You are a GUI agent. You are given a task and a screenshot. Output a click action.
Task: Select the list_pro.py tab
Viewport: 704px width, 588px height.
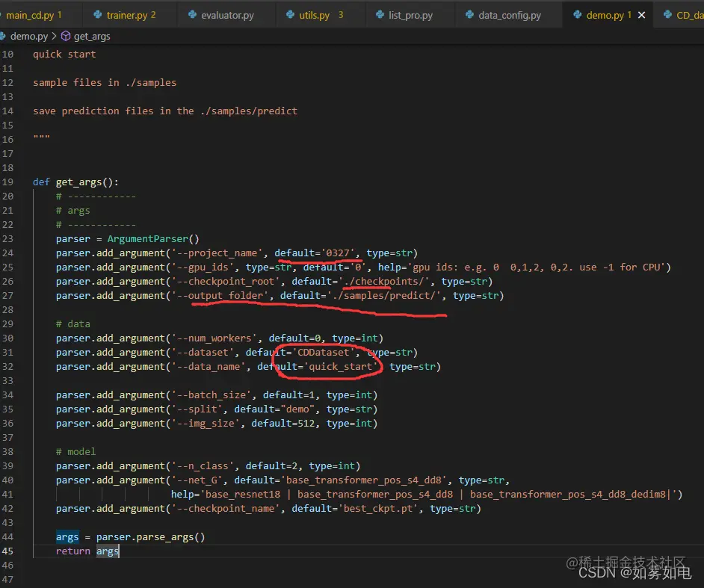click(410, 15)
